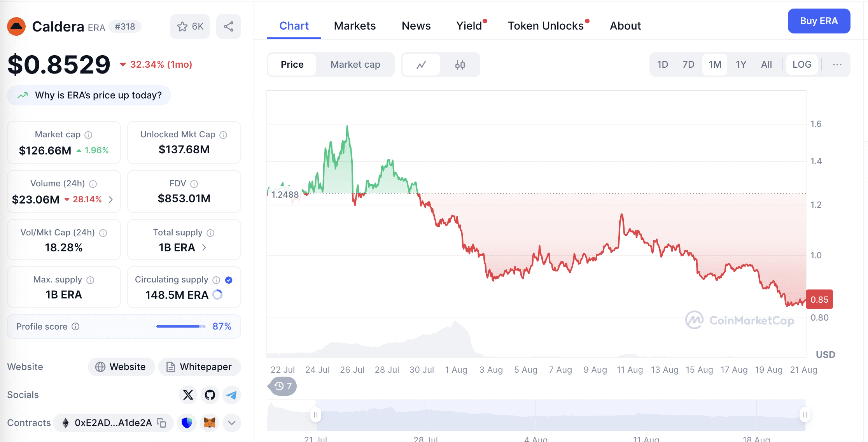Open the X (Twitter) social link
This screenshot has height=442, width=868.
(x=188, y=395)
